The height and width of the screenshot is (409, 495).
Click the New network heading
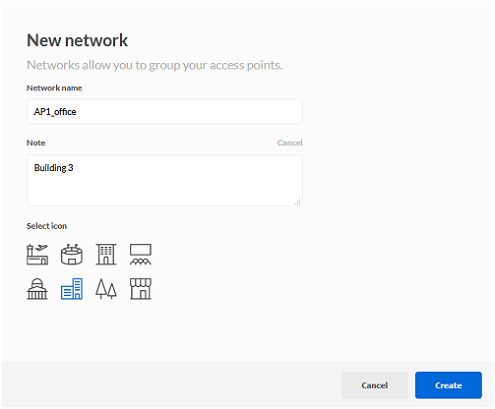pos(77,40)
